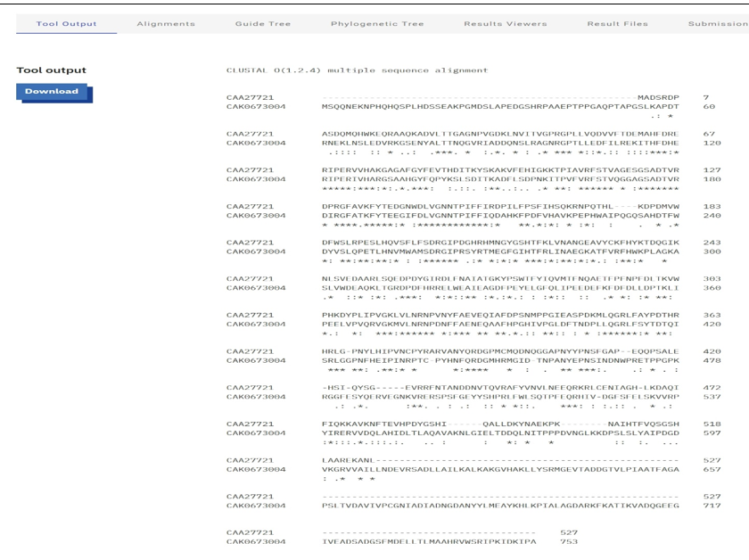Click the sequence line starting DYVSLQPETL
Image resolution: width=749 pixels, height=560 pixels.
tap(500, 251)
